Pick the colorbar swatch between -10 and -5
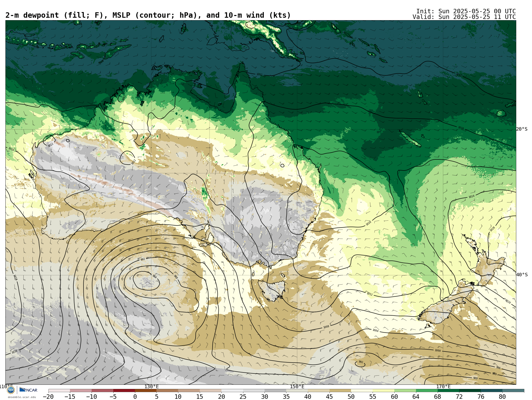Screen dimensions: 532x400 [x=102, y=391]
